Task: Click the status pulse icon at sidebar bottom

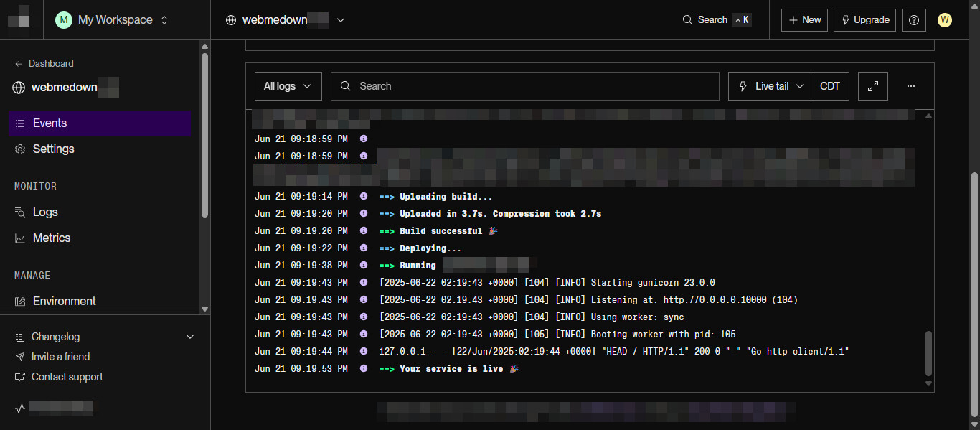Action: click(x=20, y=408)
